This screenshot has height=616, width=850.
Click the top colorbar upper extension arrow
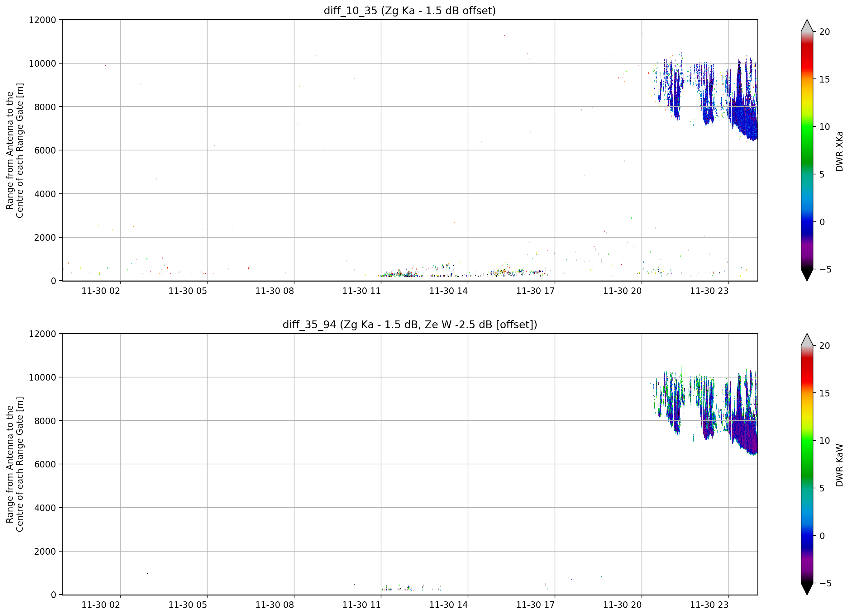(807, 26)
